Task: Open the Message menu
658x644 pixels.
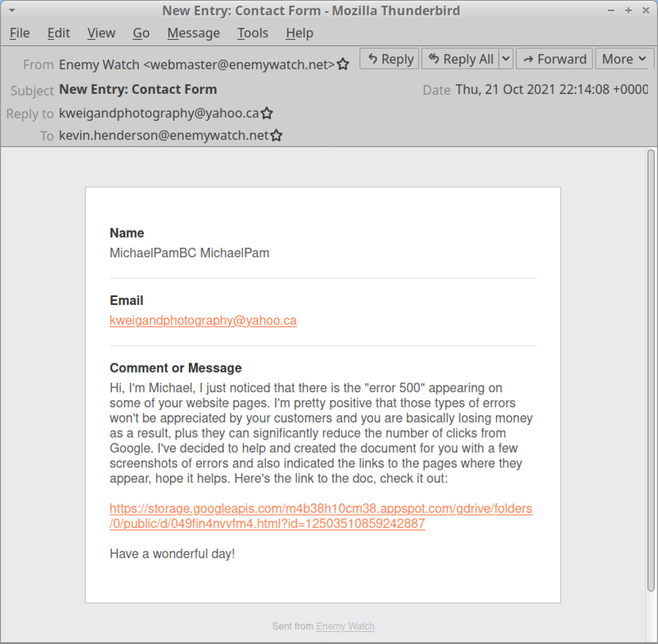Action: 194,33
